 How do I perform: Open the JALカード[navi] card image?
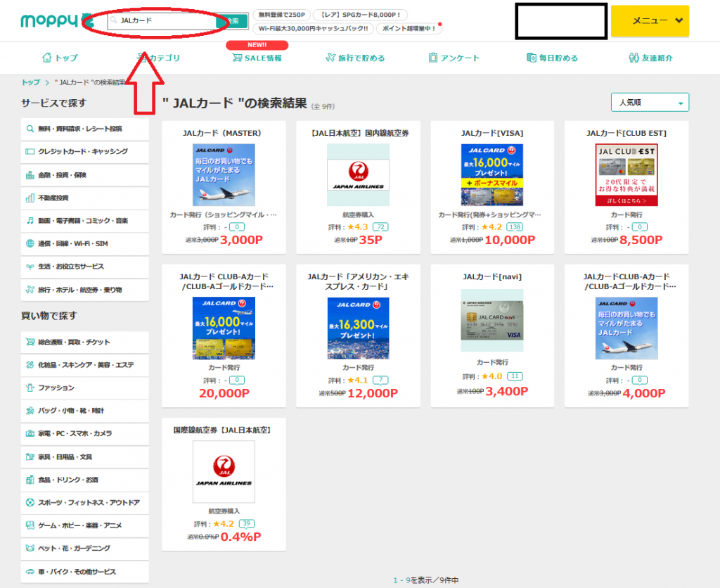pos(492,320)
